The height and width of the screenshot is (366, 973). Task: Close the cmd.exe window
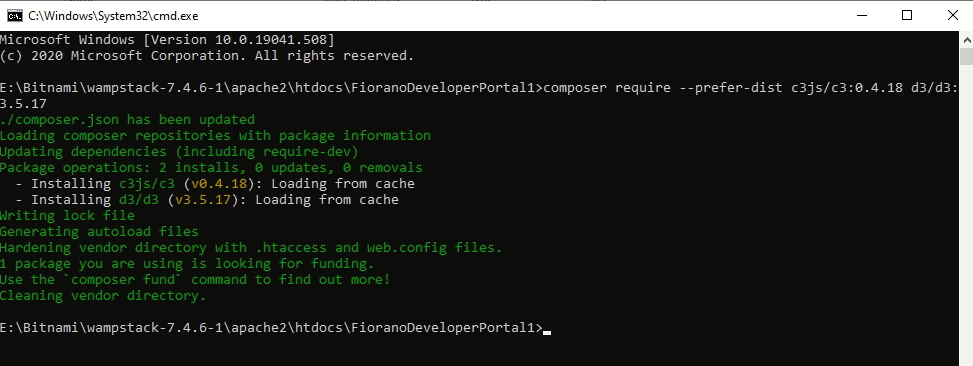point(953,16)
